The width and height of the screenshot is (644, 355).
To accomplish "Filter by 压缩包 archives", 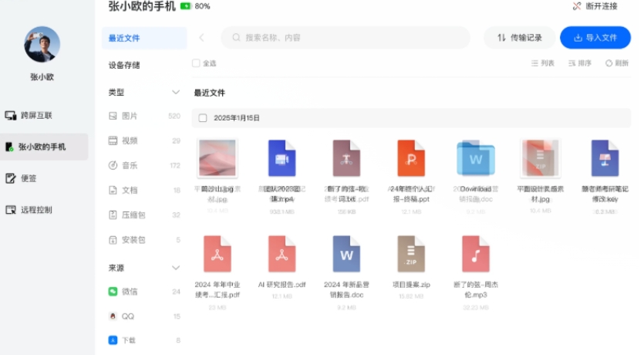I will point(144,215).
